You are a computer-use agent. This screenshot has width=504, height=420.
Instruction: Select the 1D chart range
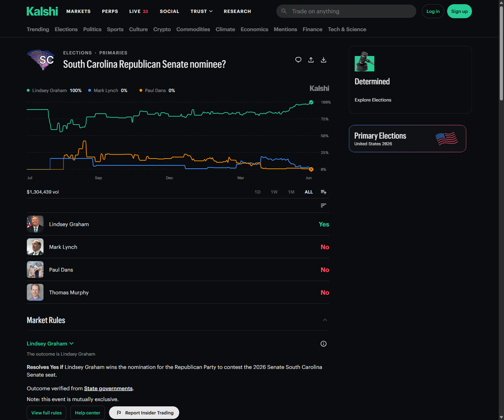tap(258, 192)
